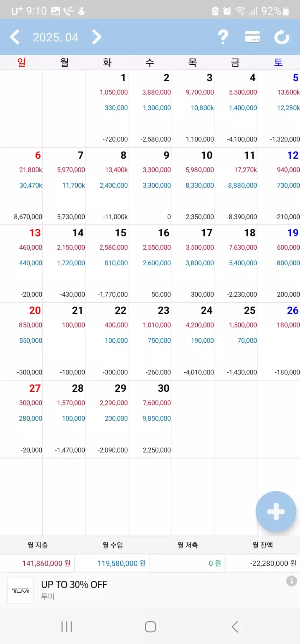This screenshot has height=644, width=300.
Task: Go to the next month
Action: (x=96, y=37)
